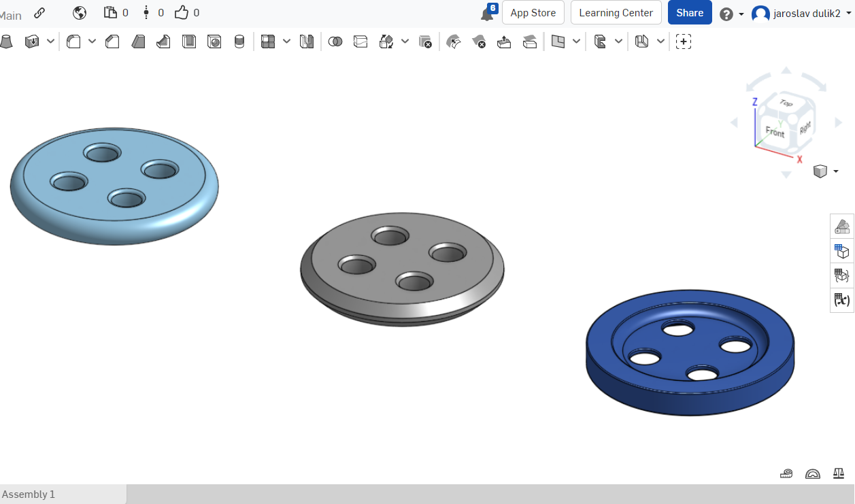The image size is (855, 504).
Task: Open the configured features panel on the right
Action: (842, 275)
